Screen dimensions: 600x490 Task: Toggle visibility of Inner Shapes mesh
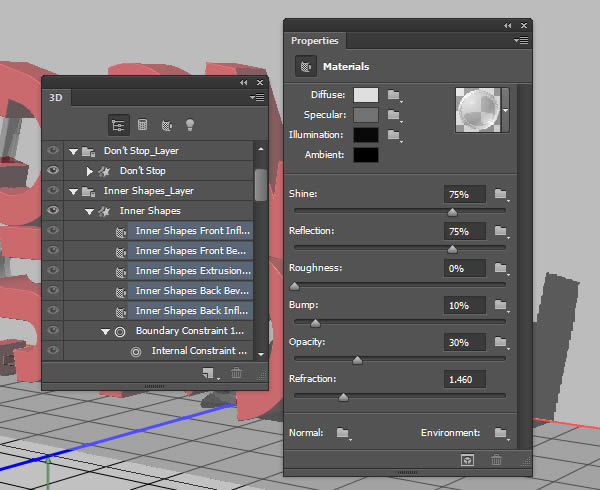(53, 210)
